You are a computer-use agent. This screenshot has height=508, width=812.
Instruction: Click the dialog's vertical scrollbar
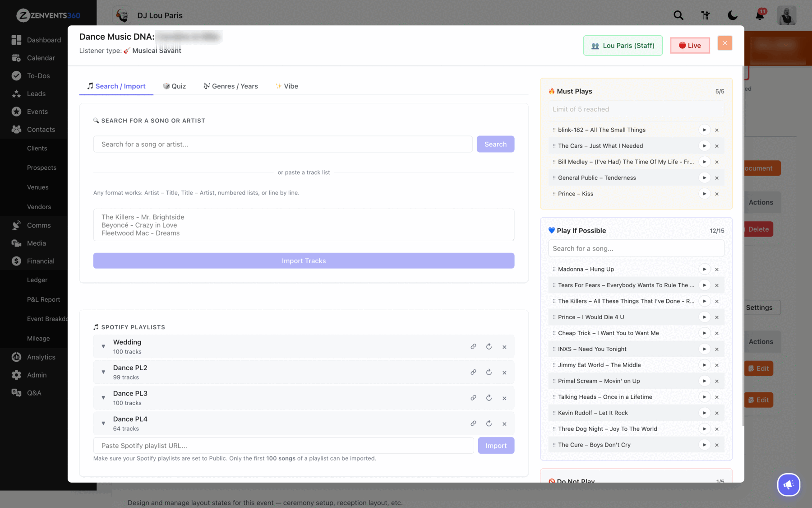tap(743, 246)
